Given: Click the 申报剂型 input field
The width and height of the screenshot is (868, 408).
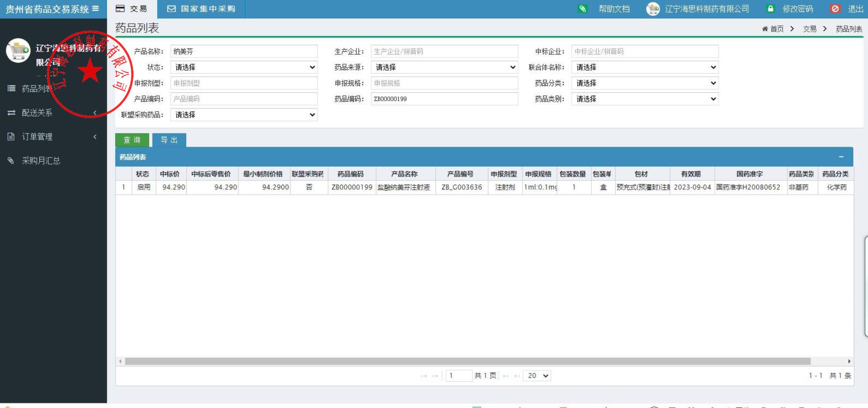Looking at the screenshot, I should point(244,83).
